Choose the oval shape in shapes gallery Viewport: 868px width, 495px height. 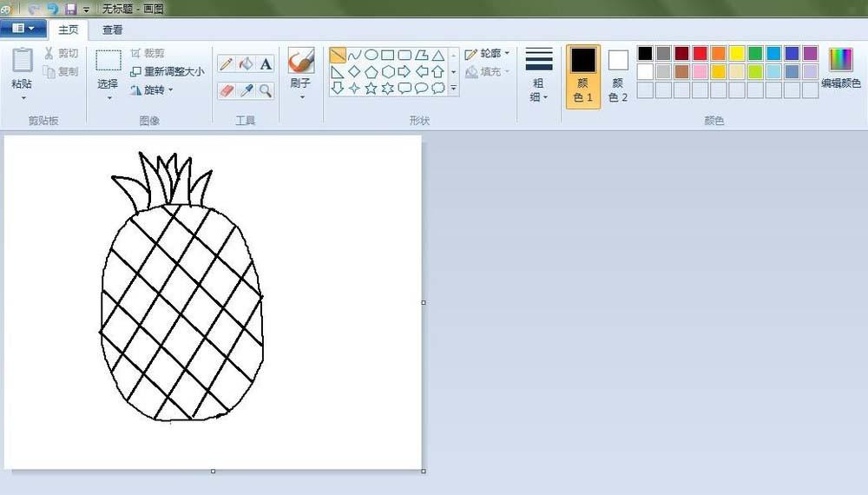(x=371, y=55)
